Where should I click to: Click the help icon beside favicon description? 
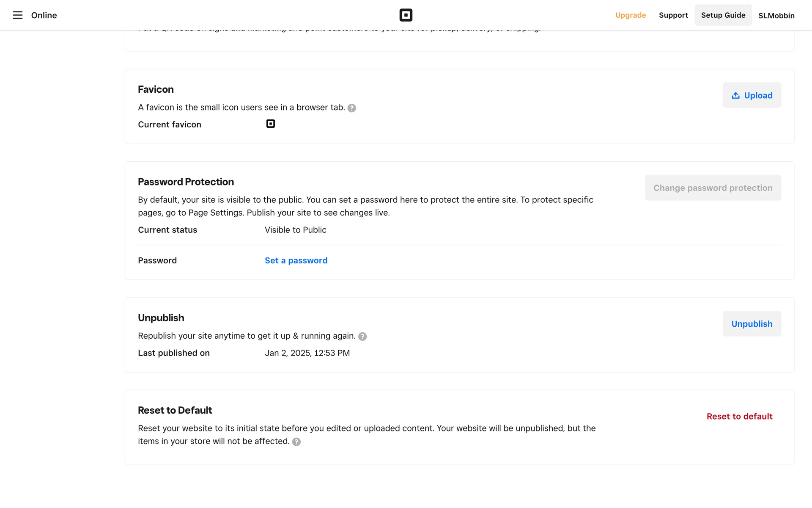(351, 108)
